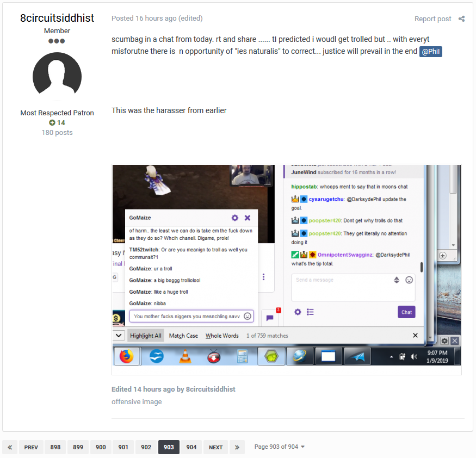
Task: Share this post via the share icon
Action: point(461,19)
